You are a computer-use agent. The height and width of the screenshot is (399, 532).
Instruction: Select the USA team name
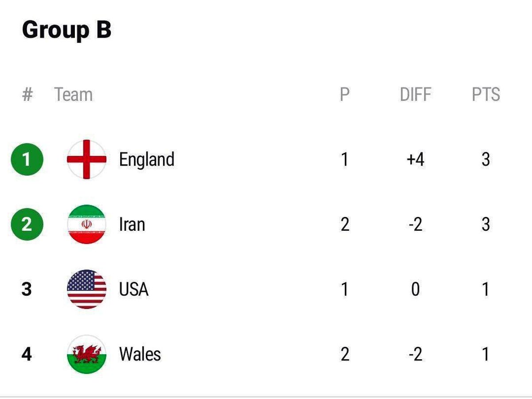134,289
